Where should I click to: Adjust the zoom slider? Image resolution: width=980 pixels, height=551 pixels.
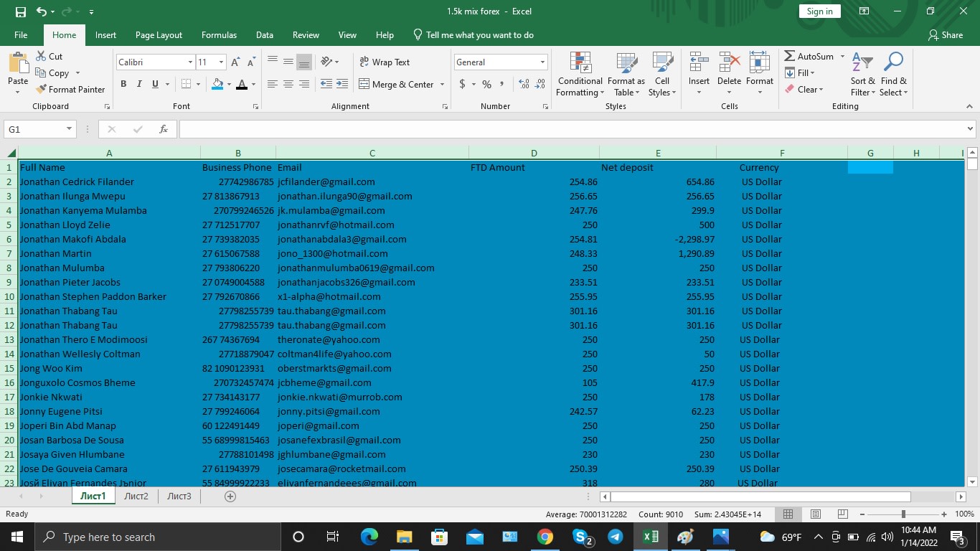coord(902,514)
